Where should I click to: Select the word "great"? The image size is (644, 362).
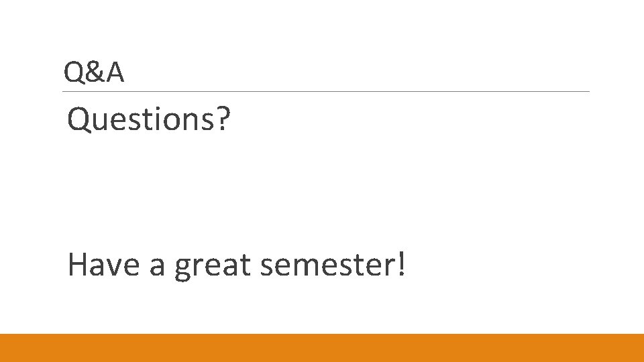coord(213,266)
